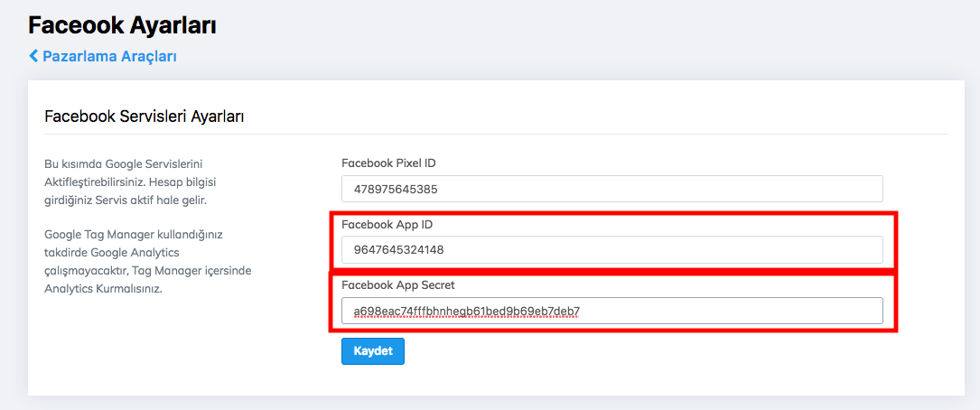The width and height of the screenshot is (980, 410).
Task: Click the takdirde Google Analytics text line
Action: tap(112, 252)
